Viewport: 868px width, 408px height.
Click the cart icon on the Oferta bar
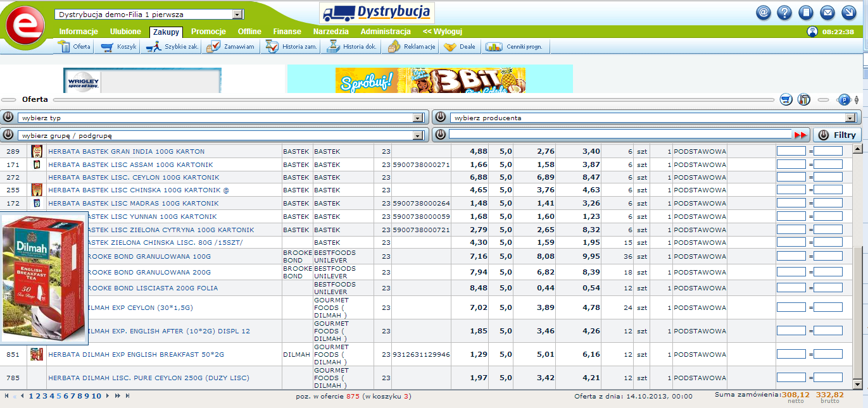[x=786, y=99]
